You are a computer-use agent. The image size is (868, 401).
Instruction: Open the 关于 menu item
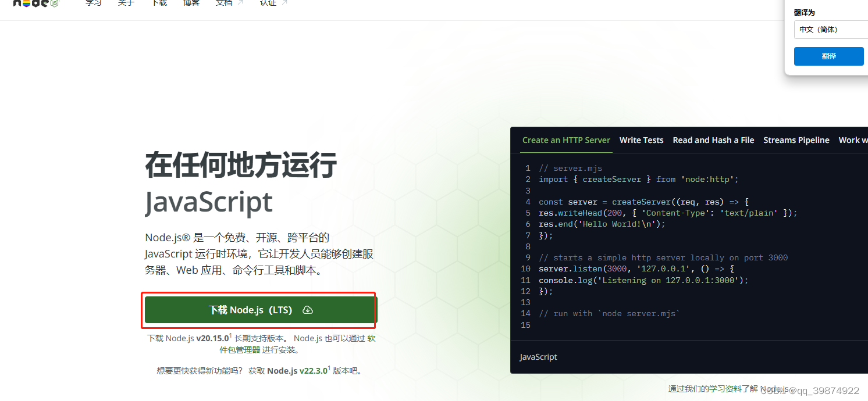point(126,4)
